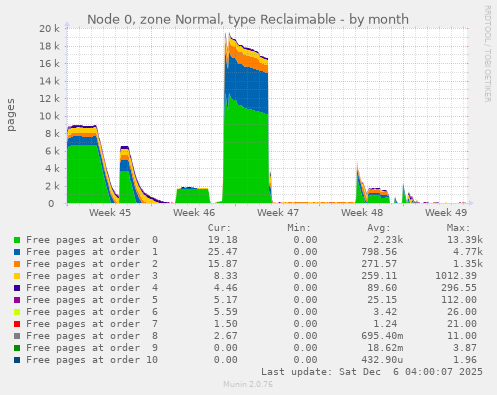Click the 'Week 49' axis label

pos(446,212)
